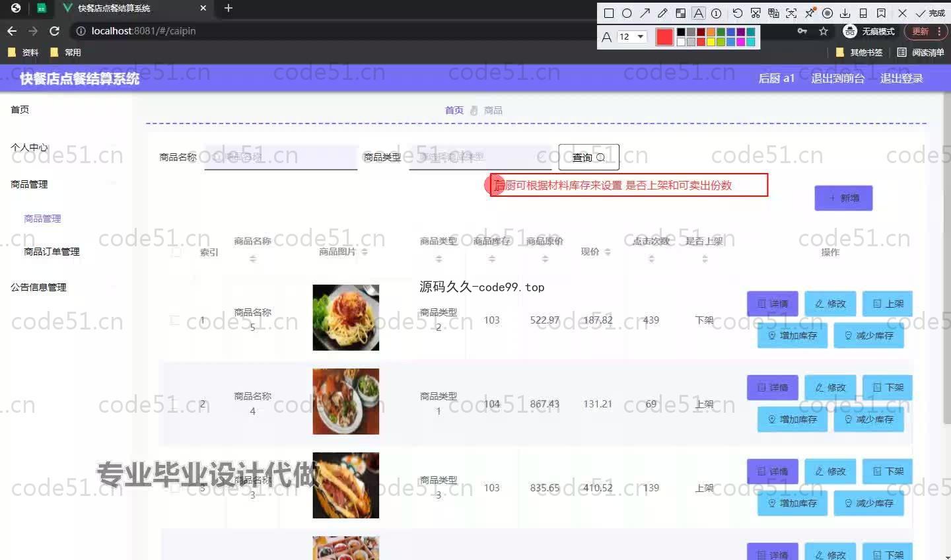Cancel the screenshot with the X icon
Viewport: 951px width, 560px height.
coord(902,13)
